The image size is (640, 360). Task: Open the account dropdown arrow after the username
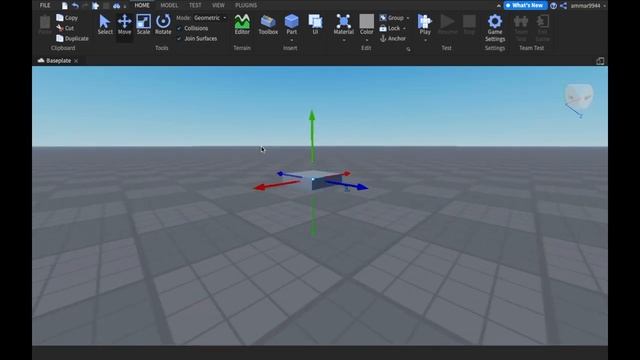tap(604, 6)
